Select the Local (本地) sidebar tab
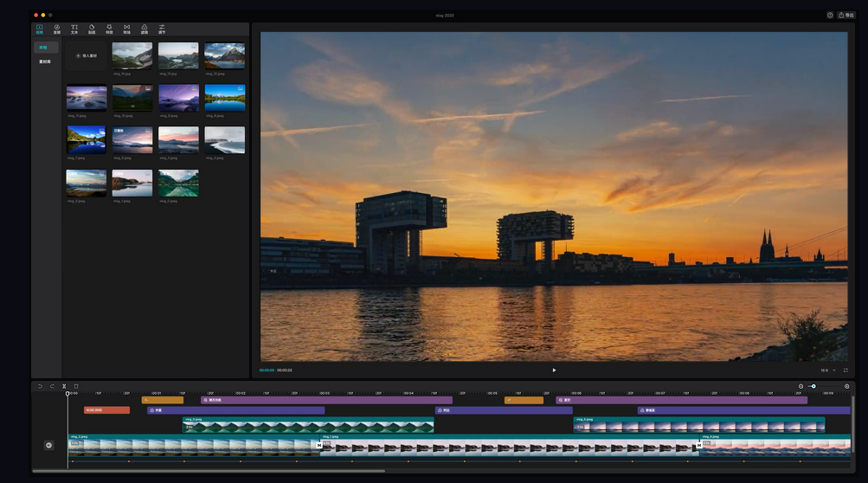This screenshot has height=483, width=868. tap(43, 48)
